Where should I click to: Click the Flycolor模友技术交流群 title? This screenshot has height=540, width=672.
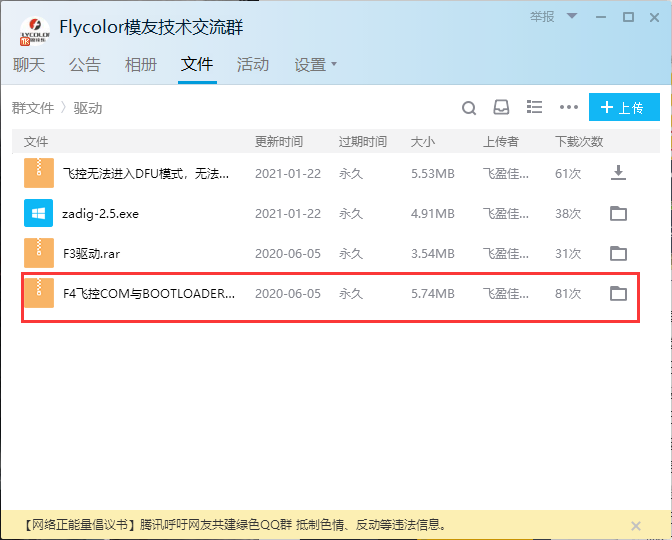(151, 27)
